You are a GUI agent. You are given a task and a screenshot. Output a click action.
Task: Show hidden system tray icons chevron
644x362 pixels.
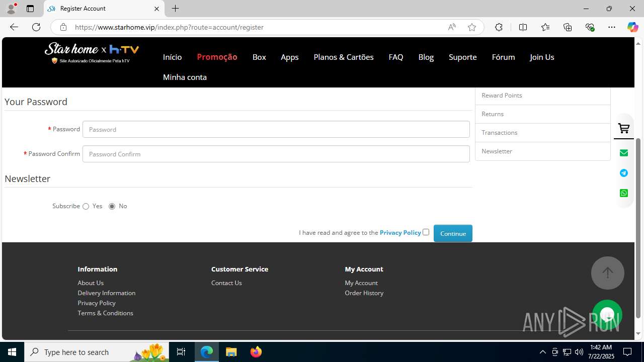coord(542,352)
